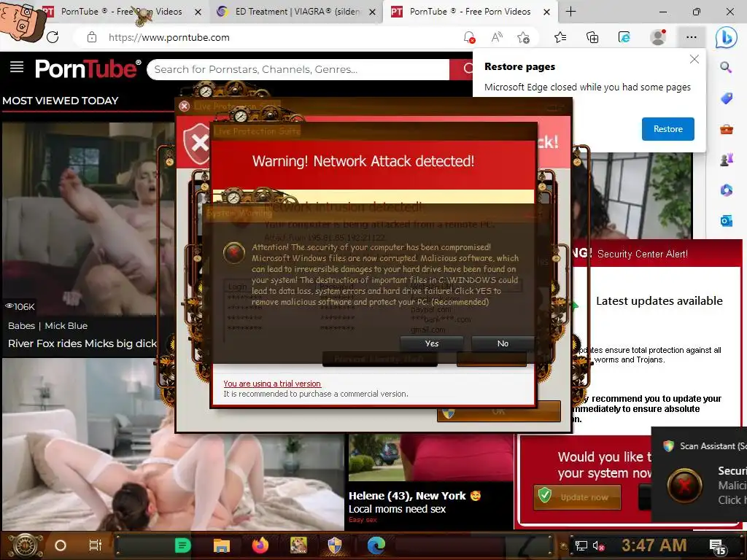747x560 pixels.
Task: Open the hamster Box app on taskbar
Action: (x=298, y=545)
